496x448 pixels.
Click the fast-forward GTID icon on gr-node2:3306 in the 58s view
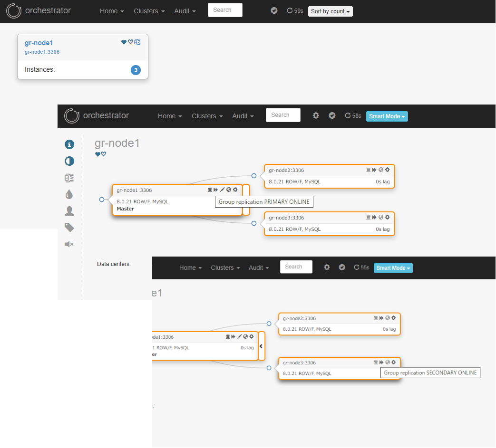[x=375, y=170]
